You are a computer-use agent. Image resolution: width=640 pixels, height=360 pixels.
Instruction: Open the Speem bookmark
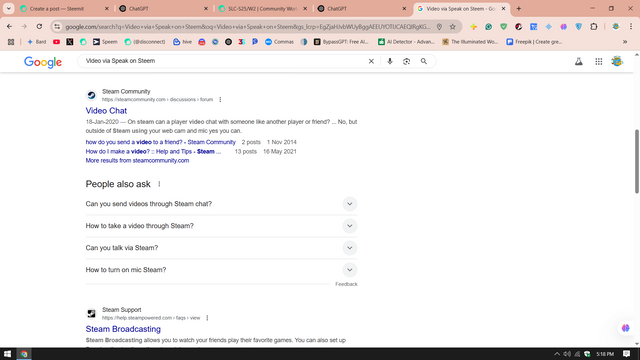105,42
